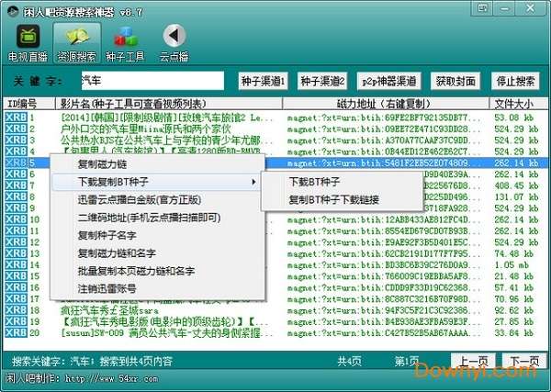Open the 种子工具 seed tool icon
The height and width of the screenshot is (392, 551).
125,43
